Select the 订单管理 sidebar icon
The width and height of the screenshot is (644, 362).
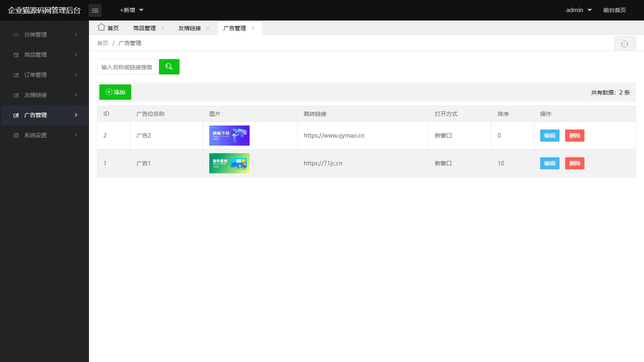click(15, 75)
